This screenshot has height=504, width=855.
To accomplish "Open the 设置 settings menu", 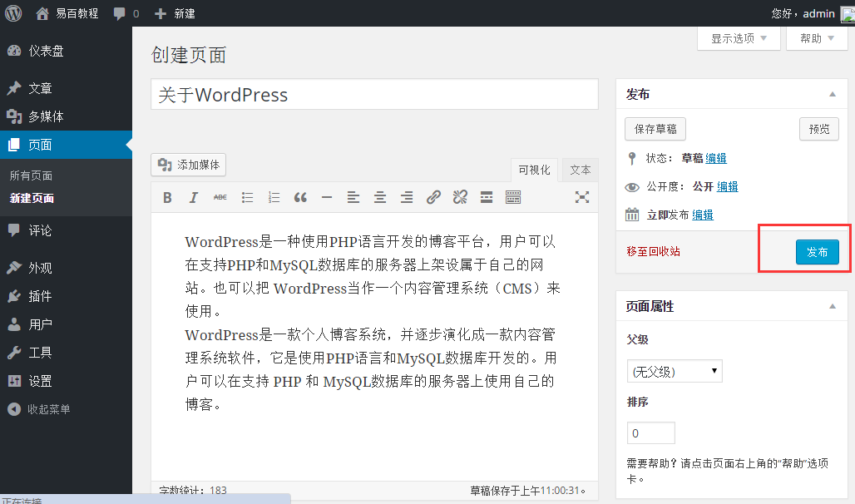I will [x=66, y=381].
